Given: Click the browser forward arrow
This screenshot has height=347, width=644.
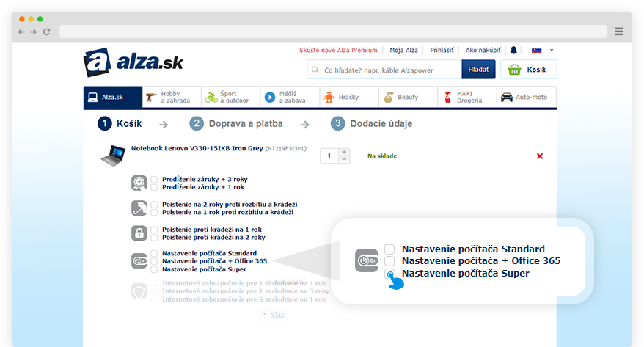Looking at the screenshot, I should point(33,32).
